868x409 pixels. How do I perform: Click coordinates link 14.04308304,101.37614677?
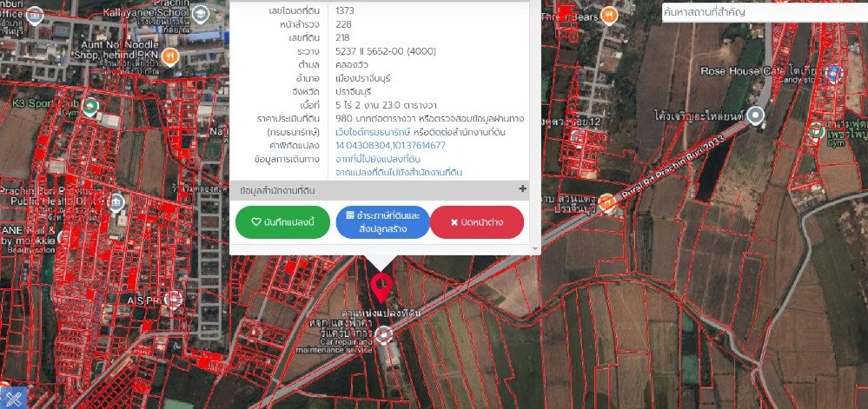[x=390, y=146]
